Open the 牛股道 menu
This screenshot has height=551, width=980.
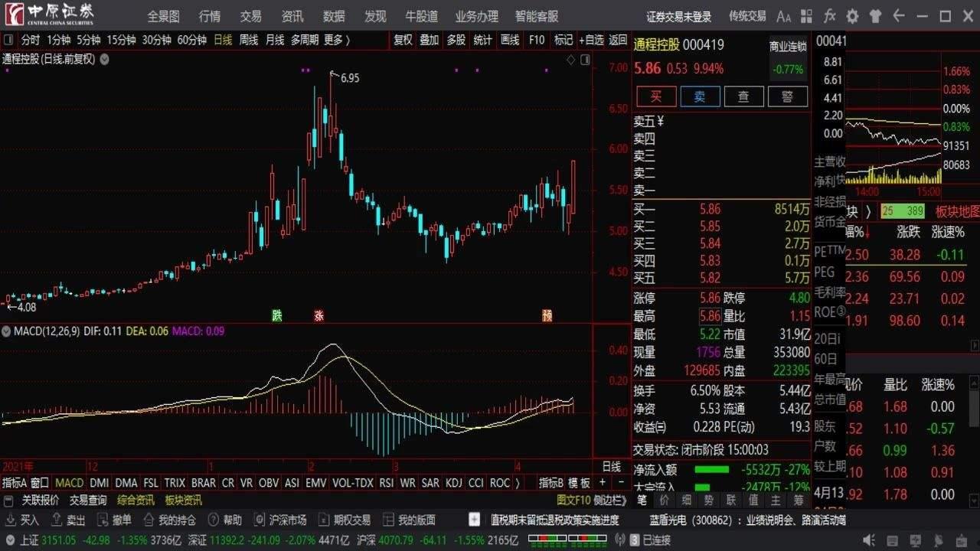(x=421, y=16)
